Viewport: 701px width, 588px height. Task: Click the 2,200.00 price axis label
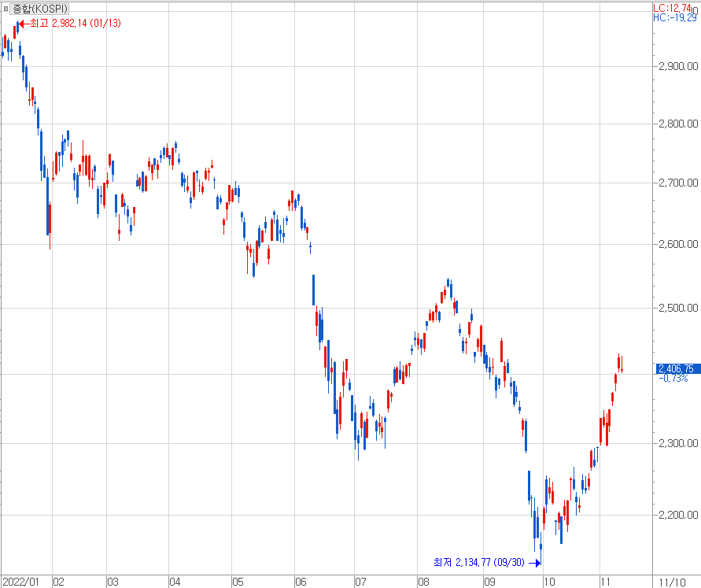pos(677,515)
